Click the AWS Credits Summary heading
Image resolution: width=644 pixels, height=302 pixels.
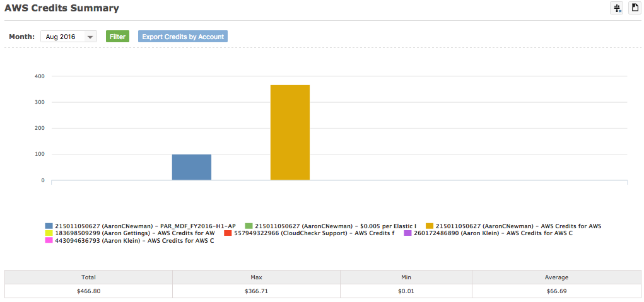pos(62,8)
